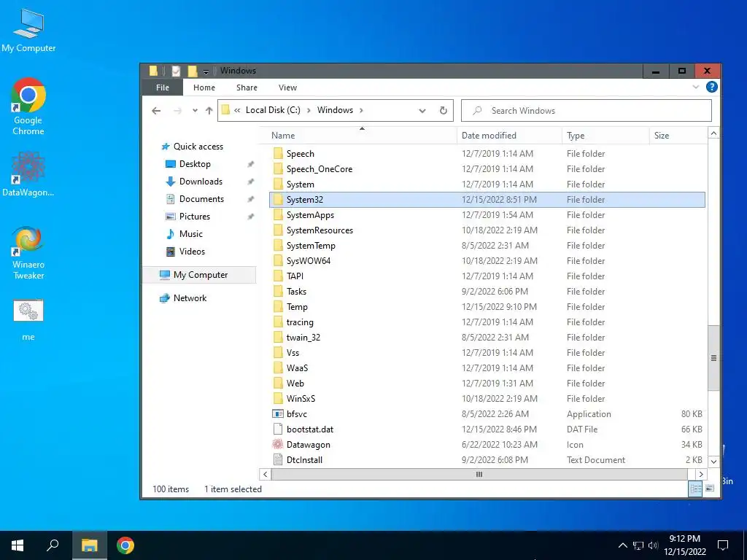
Task: Open Downloads in navigation pane
Action: click(x=194, y=182)
